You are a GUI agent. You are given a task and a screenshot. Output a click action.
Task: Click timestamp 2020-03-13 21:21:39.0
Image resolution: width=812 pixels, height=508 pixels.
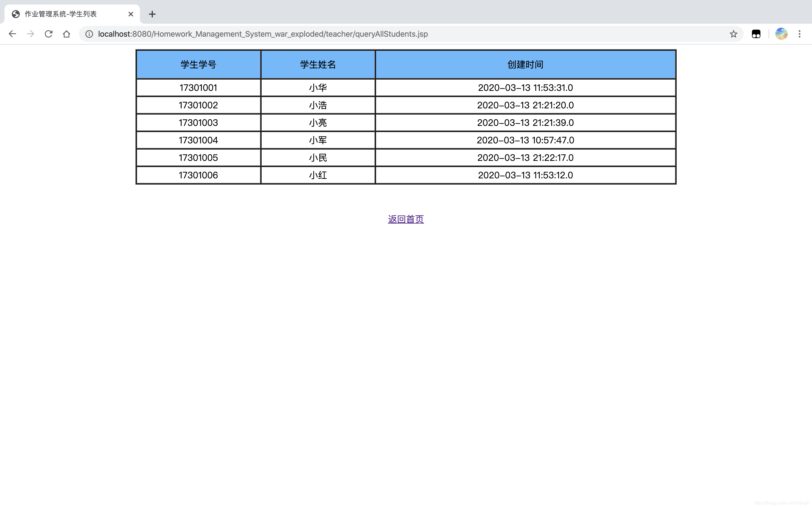coord(525,123)
